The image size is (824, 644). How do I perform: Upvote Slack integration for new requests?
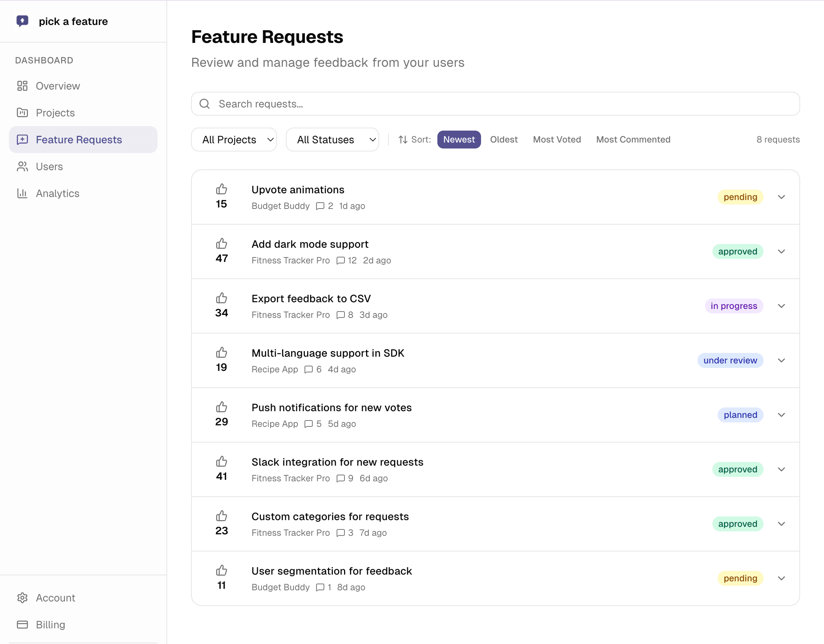[x=221, y=461]
